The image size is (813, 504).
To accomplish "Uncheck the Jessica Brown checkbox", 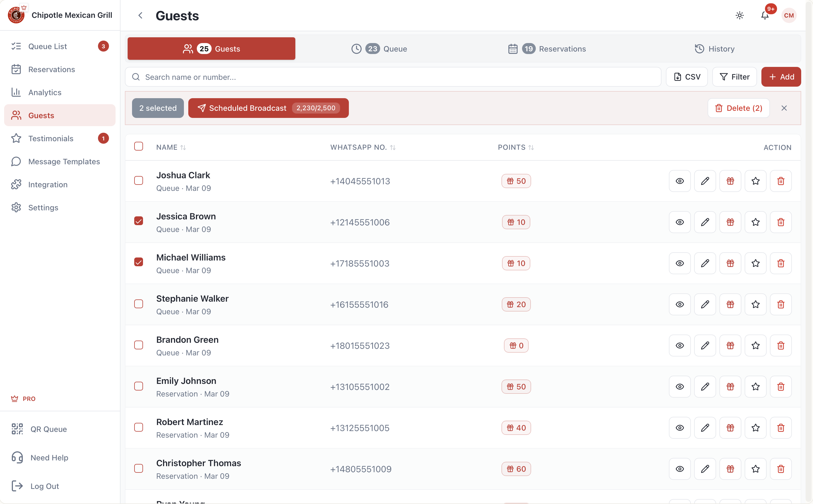I will (x=138, y=221).
